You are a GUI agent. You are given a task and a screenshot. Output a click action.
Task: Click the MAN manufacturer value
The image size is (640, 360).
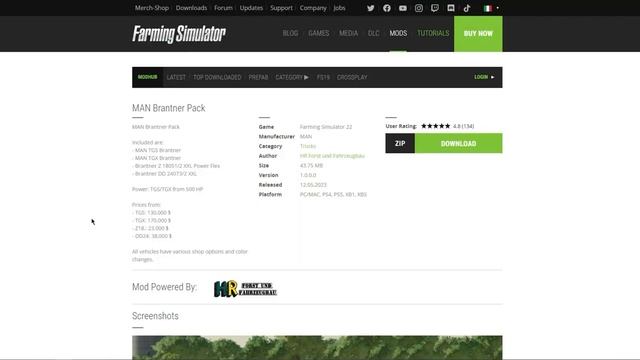(306, 137)
